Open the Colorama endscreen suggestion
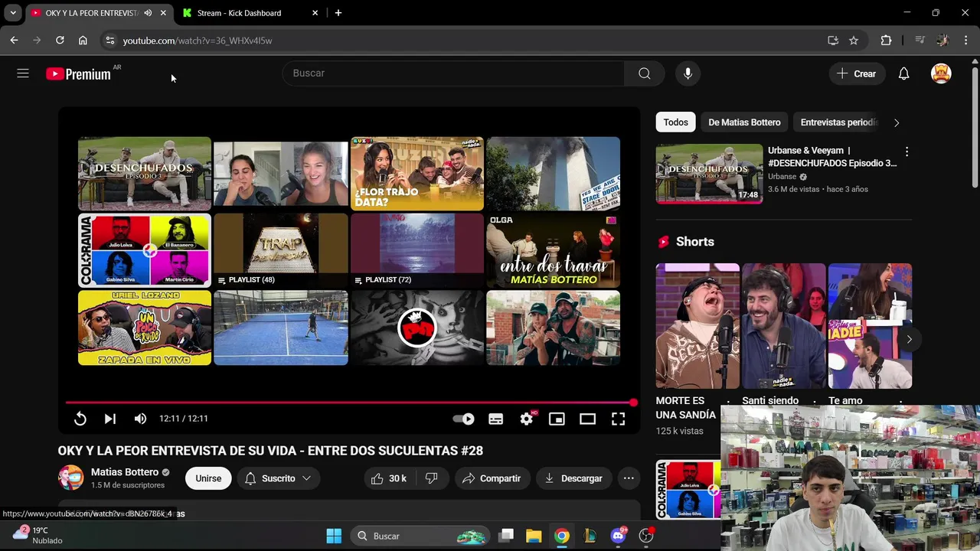Screen dimensions: 980x551 click(x=145, y=250)
